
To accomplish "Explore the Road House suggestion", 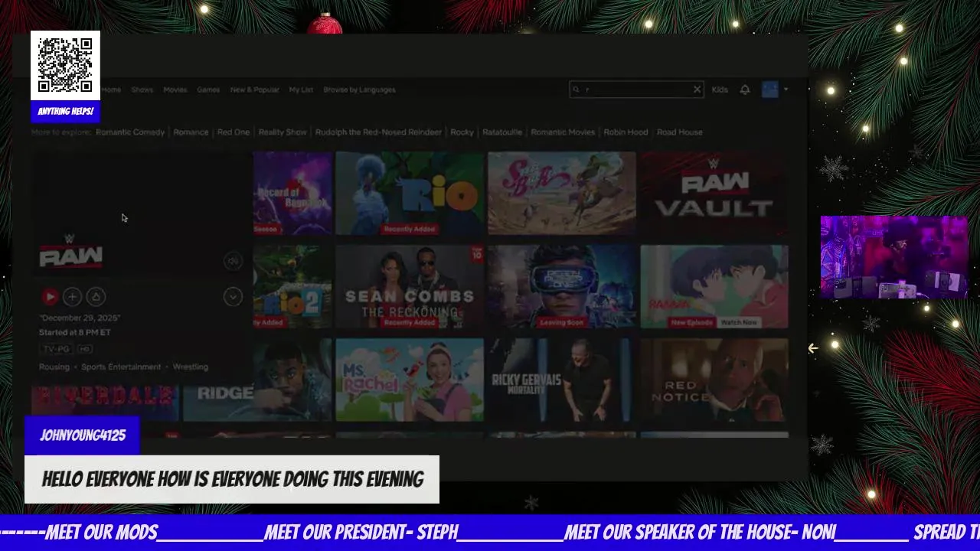I will [679, 132].
